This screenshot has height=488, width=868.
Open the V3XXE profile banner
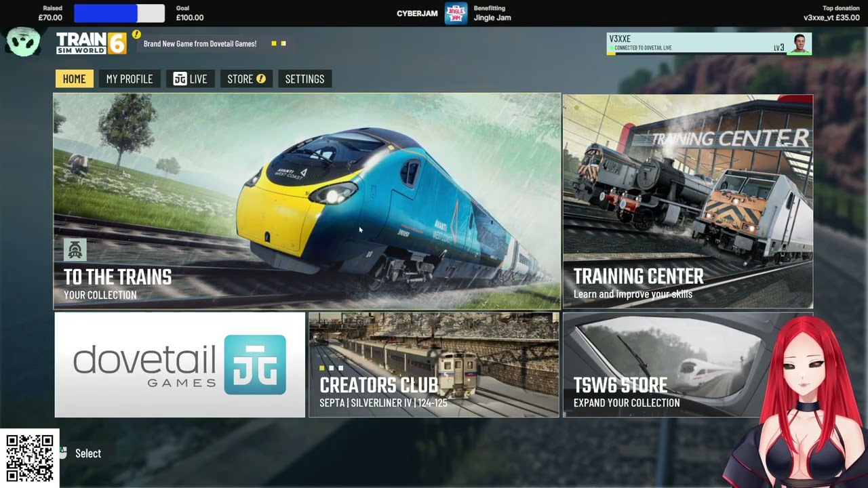pyautogui.click(x=709, y=43)
